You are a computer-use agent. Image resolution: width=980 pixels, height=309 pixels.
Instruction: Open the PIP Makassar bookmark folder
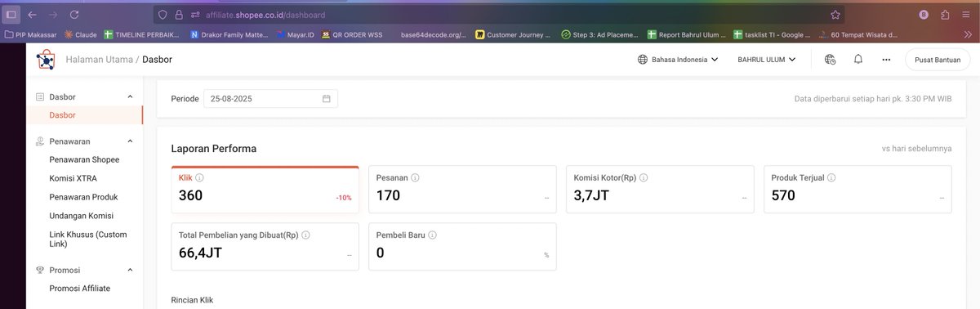32,35
